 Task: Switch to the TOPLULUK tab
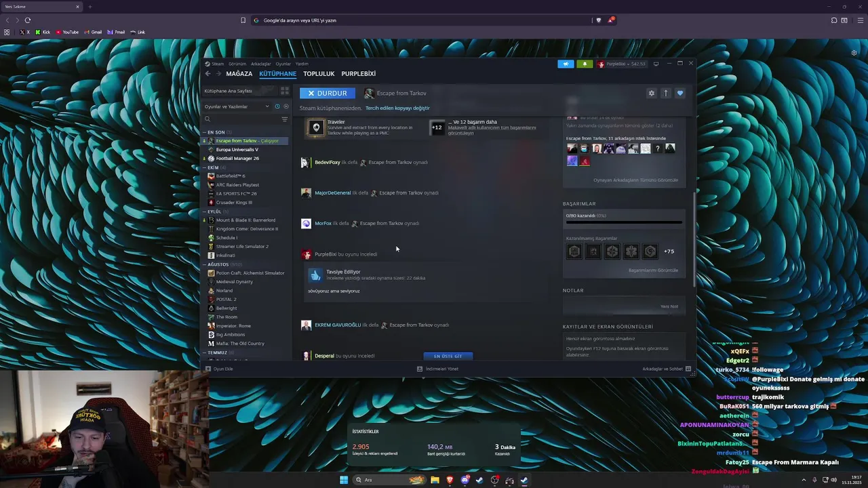(x=319, y=74)
